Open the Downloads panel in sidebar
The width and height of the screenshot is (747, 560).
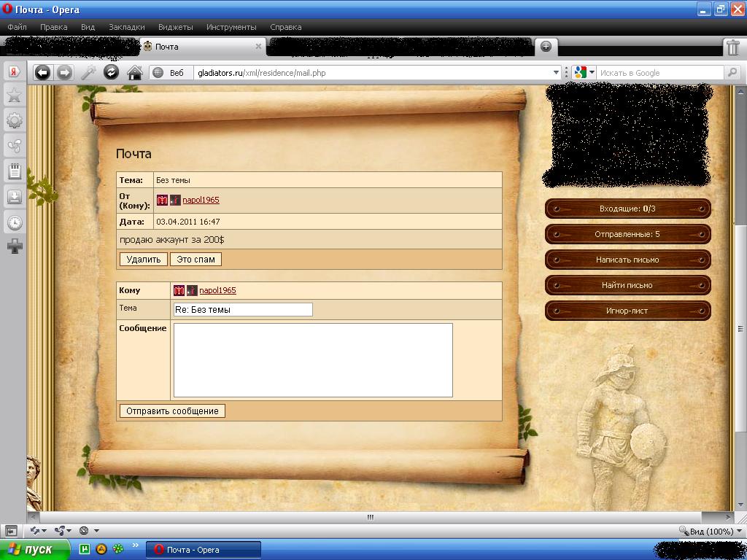(x=14, y=197)
